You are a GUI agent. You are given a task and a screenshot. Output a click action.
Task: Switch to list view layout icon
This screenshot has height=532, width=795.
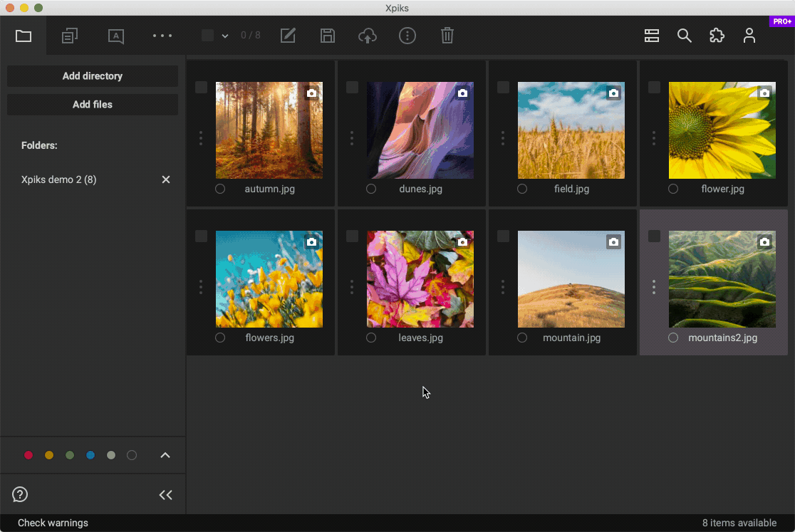(x=652, y=36)
